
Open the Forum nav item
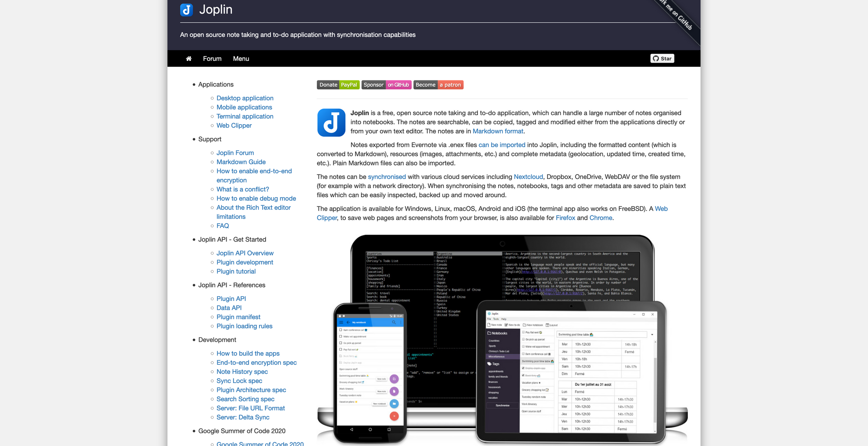(x=212, y=59)
